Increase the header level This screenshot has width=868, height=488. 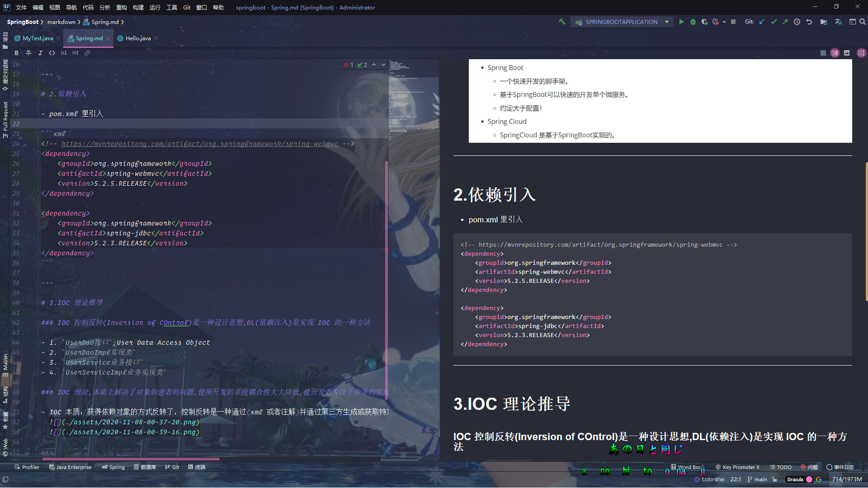pos(75,53)
